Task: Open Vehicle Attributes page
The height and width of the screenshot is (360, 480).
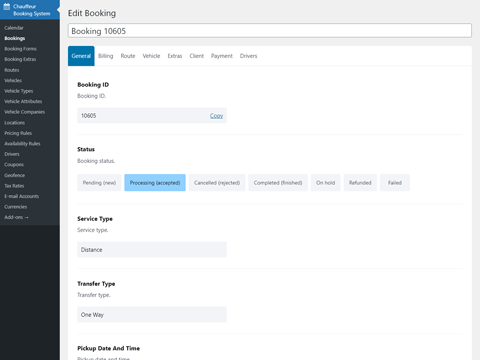Action: (x=23, y=101)
